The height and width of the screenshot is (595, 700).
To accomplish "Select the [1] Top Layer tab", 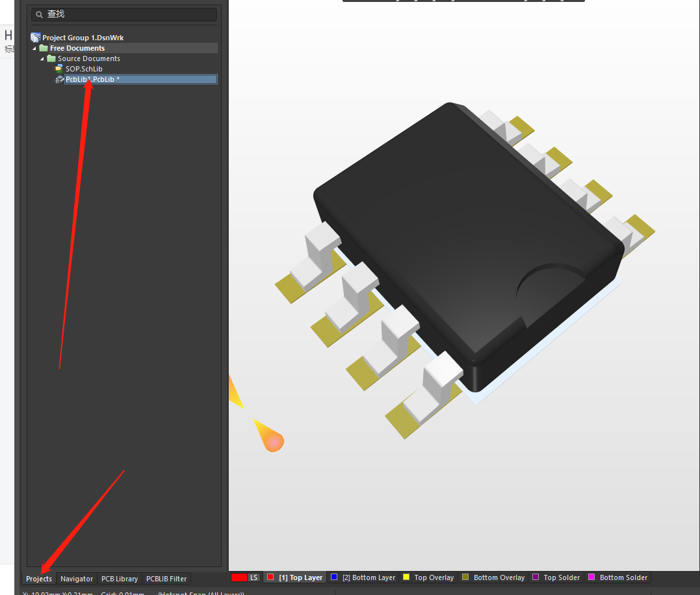I will (295, 577).
